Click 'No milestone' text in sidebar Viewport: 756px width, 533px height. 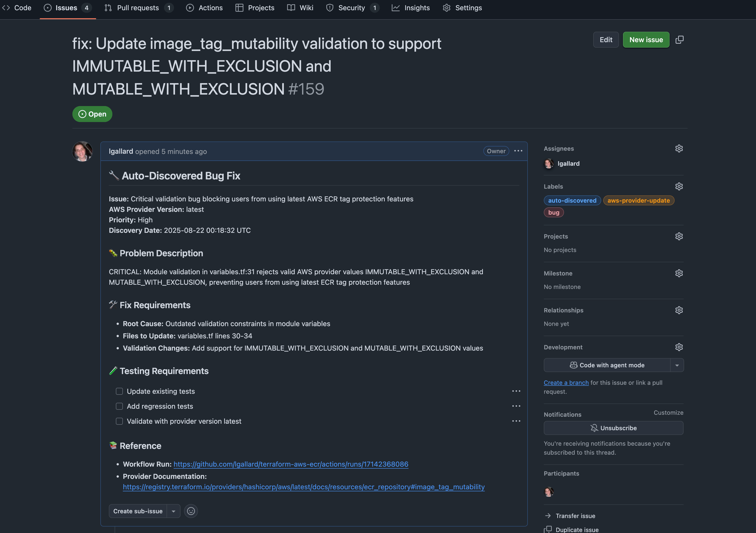(x=562, y=287)
